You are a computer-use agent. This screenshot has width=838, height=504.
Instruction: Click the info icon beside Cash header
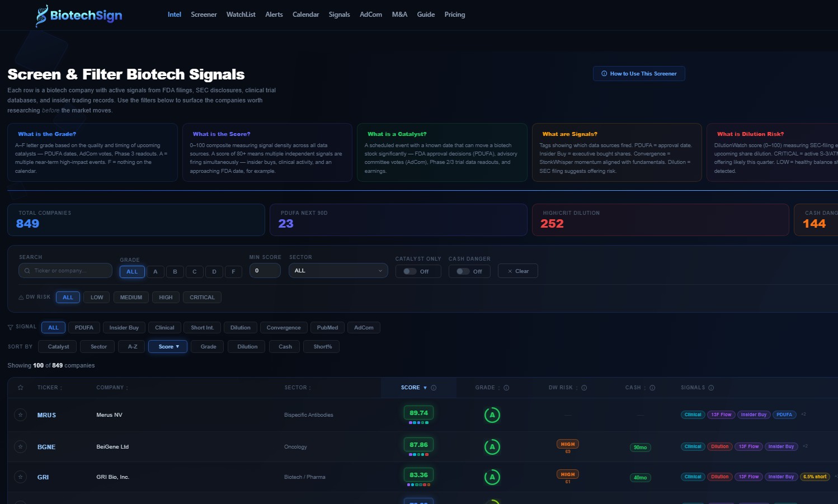click(x=652, y=388)
